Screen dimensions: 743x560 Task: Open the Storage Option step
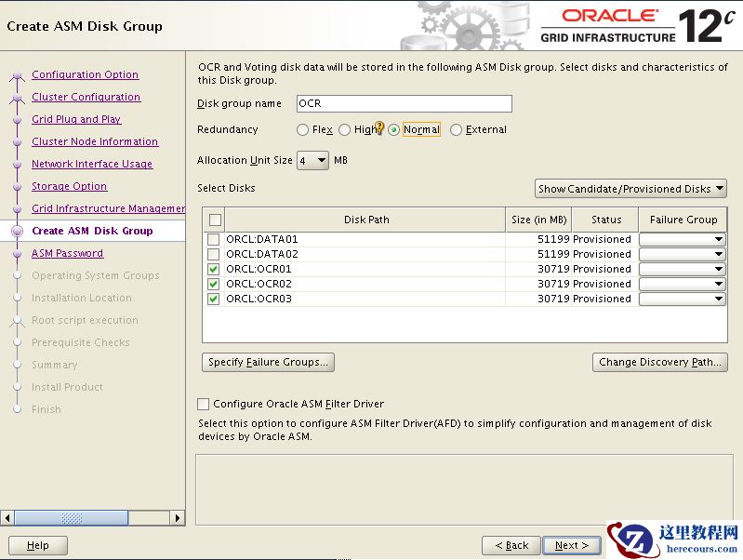pyautogui.click(x=69, y=186)
